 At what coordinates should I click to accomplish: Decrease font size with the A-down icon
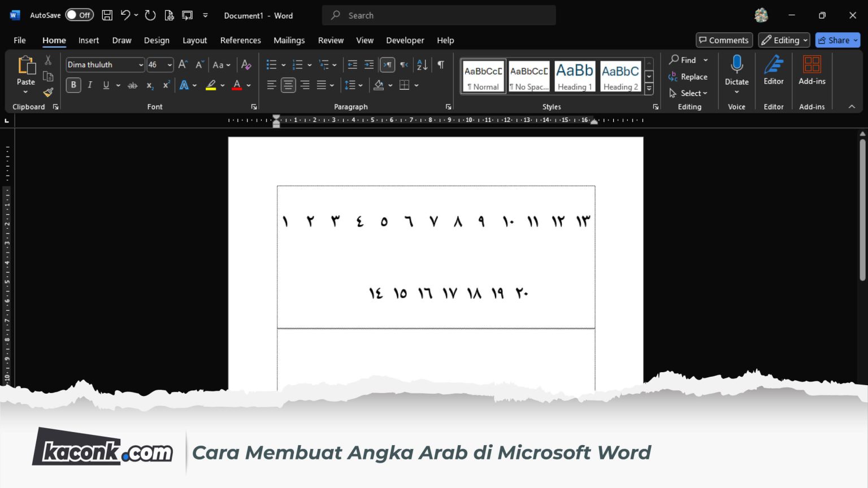pyautogui.click(x=199, y=64)
